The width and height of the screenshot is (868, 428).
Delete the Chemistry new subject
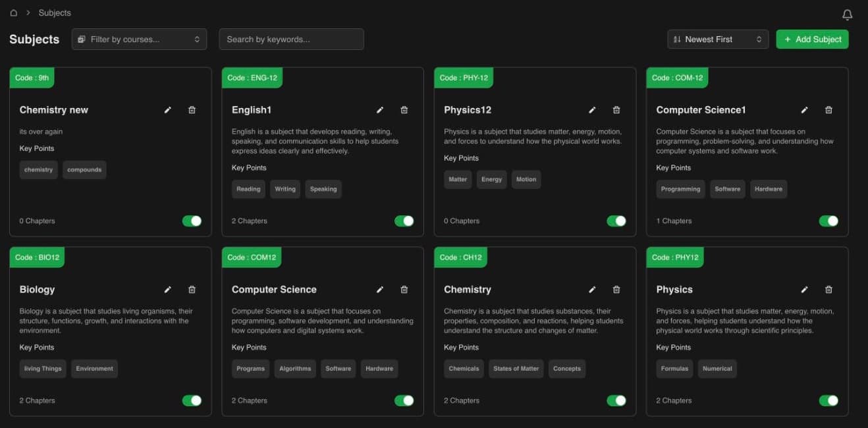click(192, 110)
